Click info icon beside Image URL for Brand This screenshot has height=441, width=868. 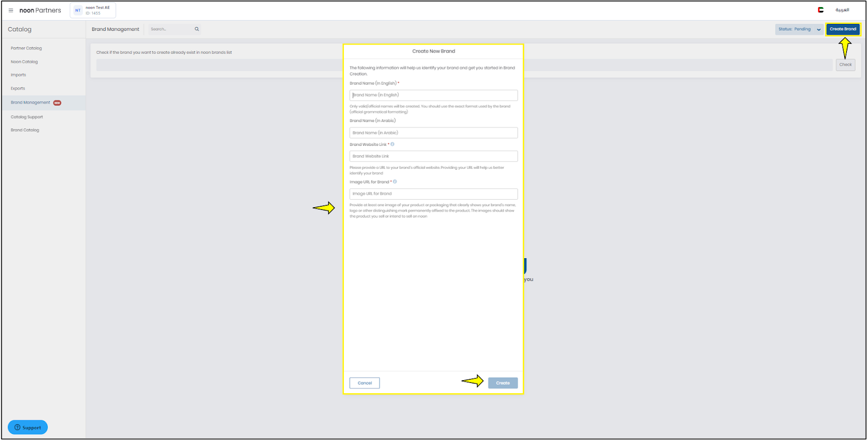click(x=395, y=182)
